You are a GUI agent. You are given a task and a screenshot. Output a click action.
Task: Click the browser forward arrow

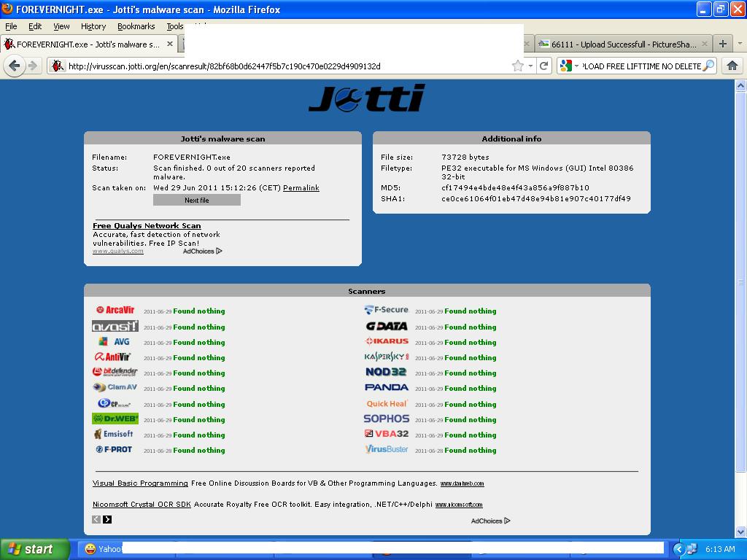(x=32, y=66)
